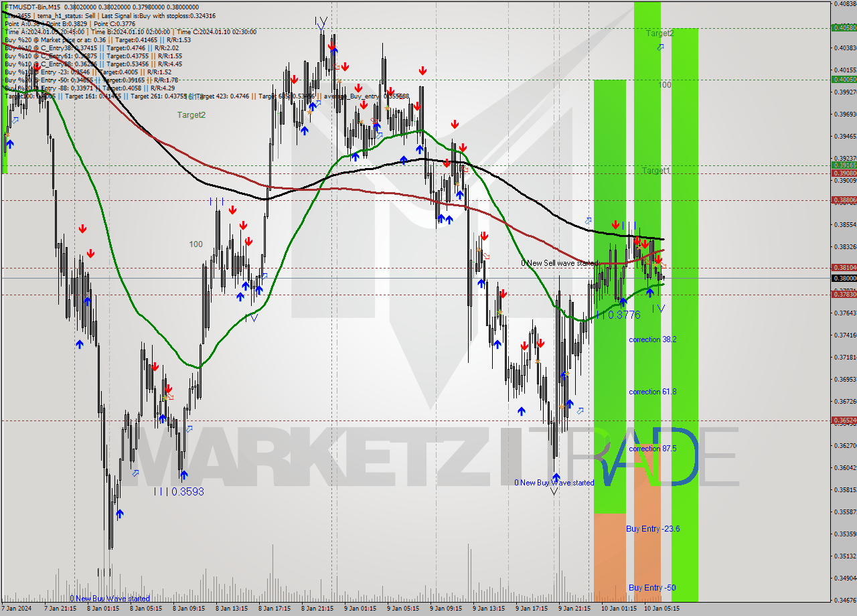Click the Target2 label inside the green zone

(x=659, y=33)
